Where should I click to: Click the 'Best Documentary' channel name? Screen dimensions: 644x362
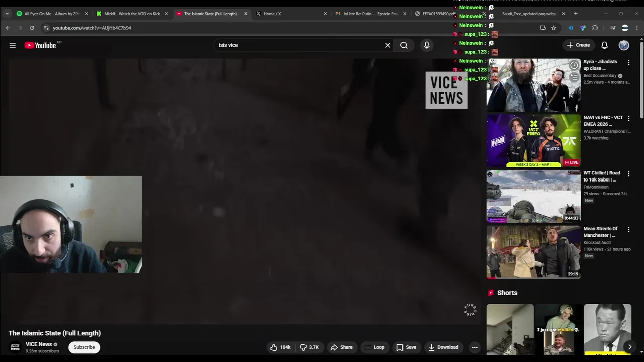(600, 76)
